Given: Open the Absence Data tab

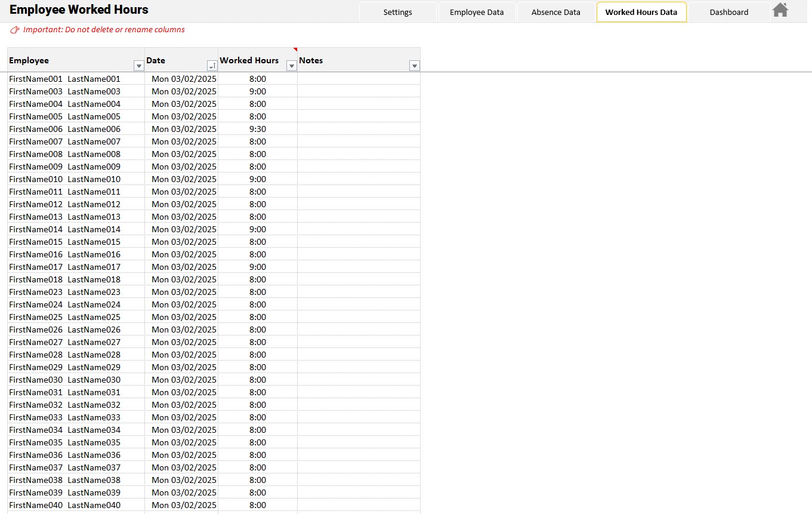Looking at the screenshot, I should [x=555, y=12].
